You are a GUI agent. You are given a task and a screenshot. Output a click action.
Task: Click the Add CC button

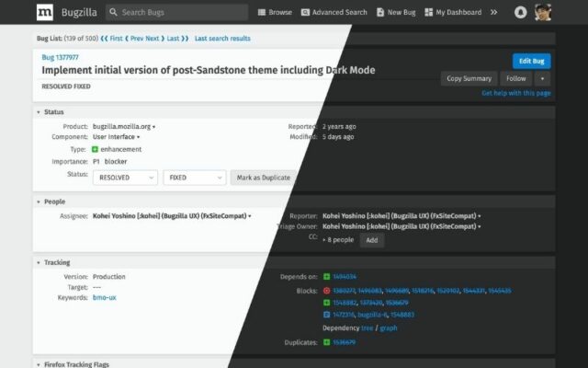pos(371,240)
